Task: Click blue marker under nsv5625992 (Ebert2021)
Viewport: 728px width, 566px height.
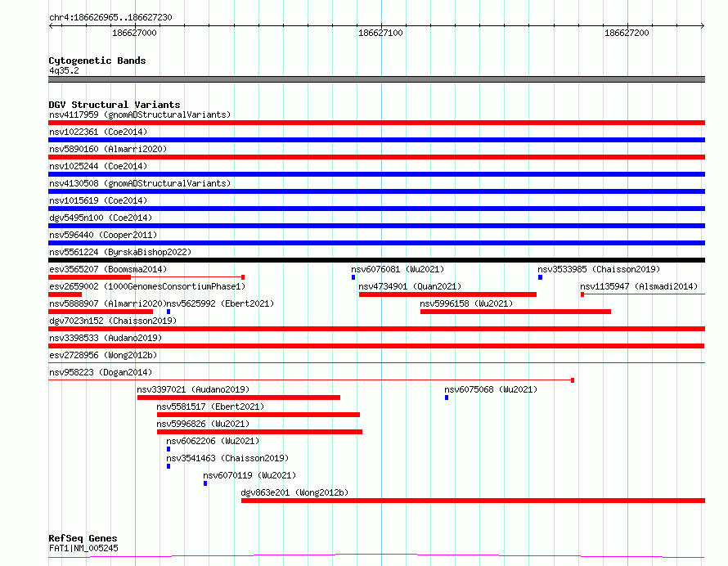Action: (168, 312)
